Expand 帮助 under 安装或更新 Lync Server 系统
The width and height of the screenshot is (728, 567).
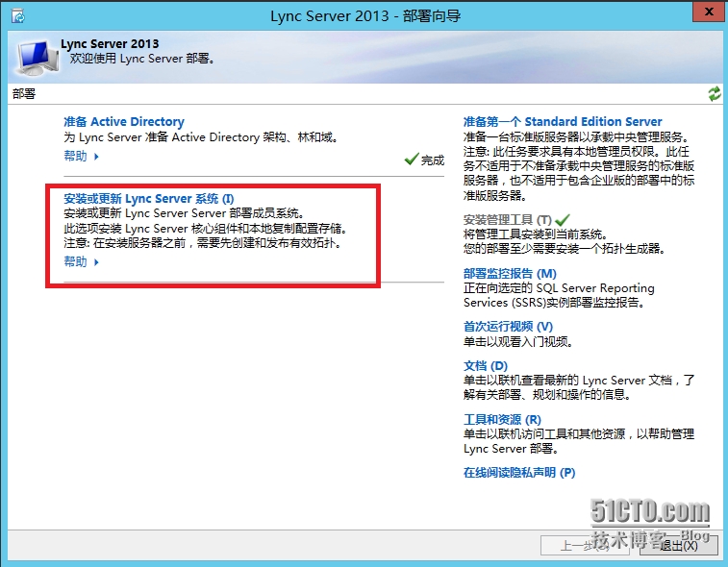(81, 261)
